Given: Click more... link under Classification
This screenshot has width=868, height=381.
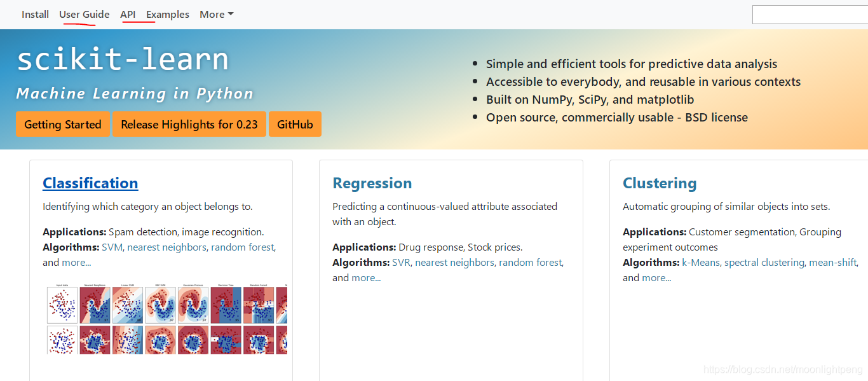Looking at the screenshot, I should [x=76, y=262].
